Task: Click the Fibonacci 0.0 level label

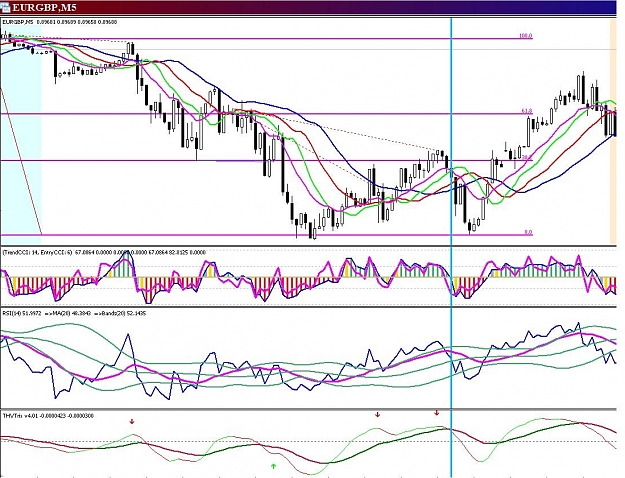Action: (528, 232)
